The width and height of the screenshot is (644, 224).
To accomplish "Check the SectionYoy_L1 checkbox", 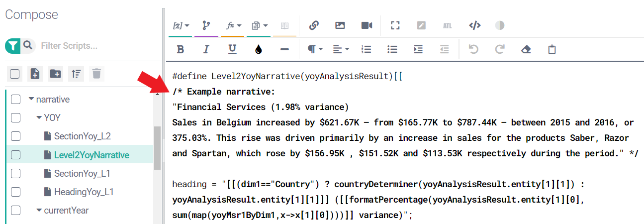I will click(16, 173).
